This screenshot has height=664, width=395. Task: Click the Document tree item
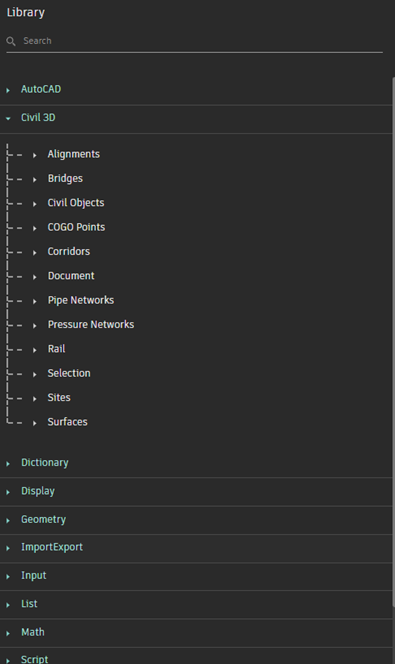[x=71, y=276]
